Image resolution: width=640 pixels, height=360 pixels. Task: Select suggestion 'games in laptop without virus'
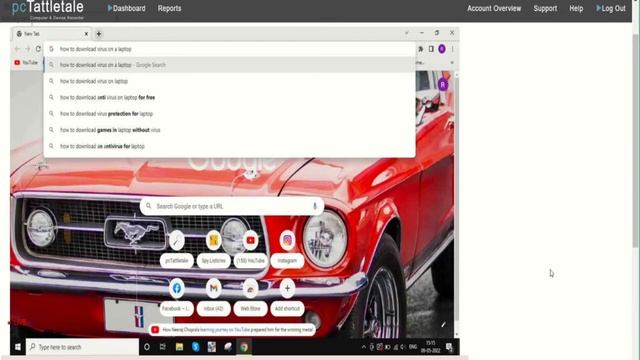pyautogui.click(x=229, y=130)
